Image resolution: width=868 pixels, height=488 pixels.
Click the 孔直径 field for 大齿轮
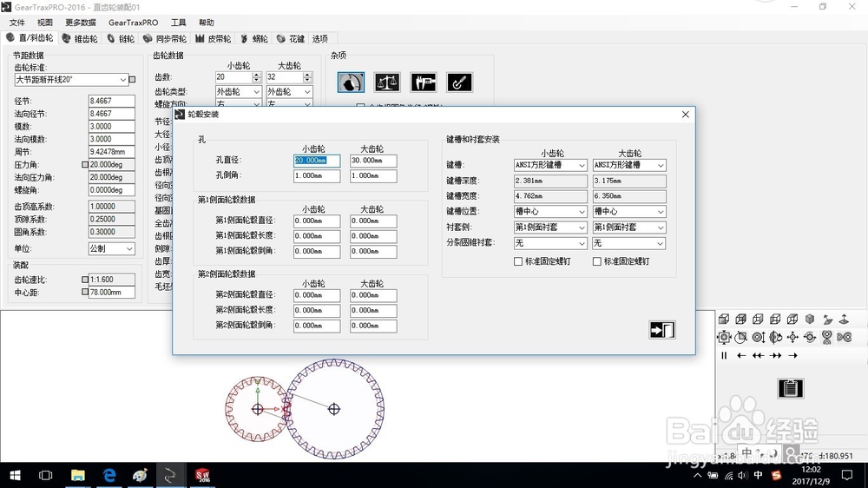373,161
